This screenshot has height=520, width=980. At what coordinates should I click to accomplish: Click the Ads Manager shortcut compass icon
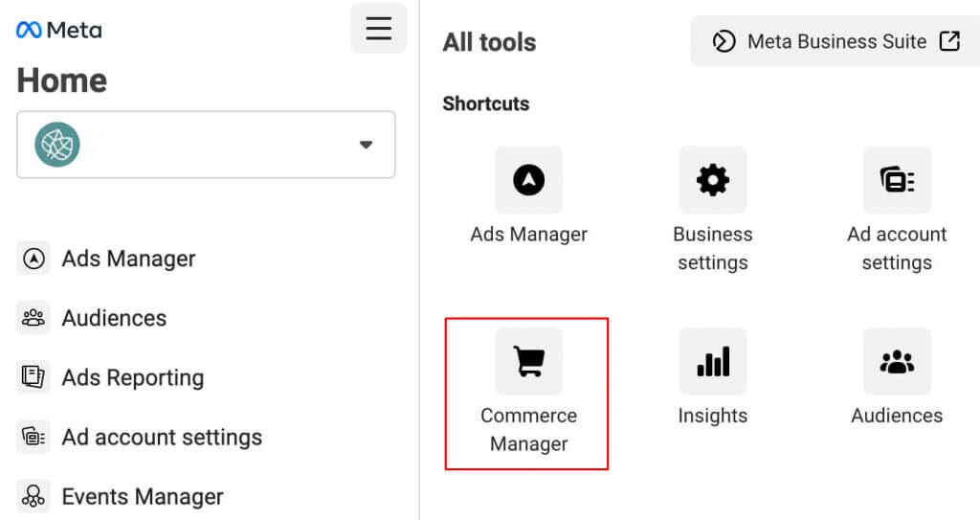[x=528, y=179]
